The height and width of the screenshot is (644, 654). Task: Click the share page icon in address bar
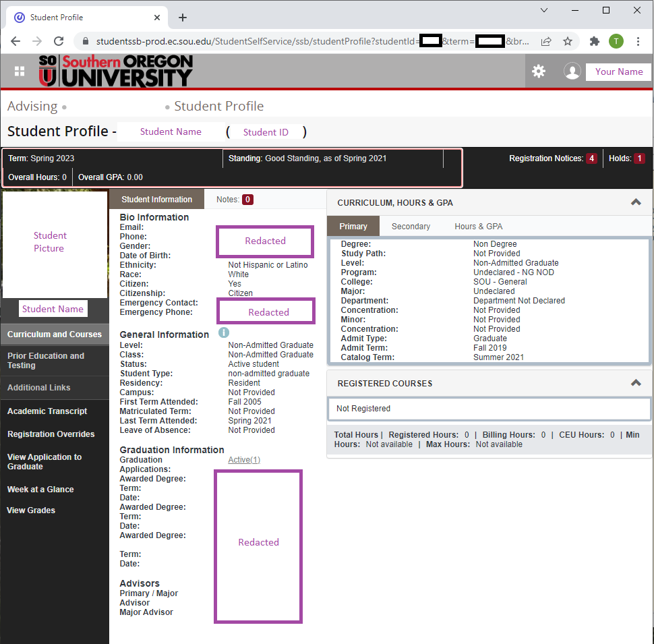coord(546,41)
